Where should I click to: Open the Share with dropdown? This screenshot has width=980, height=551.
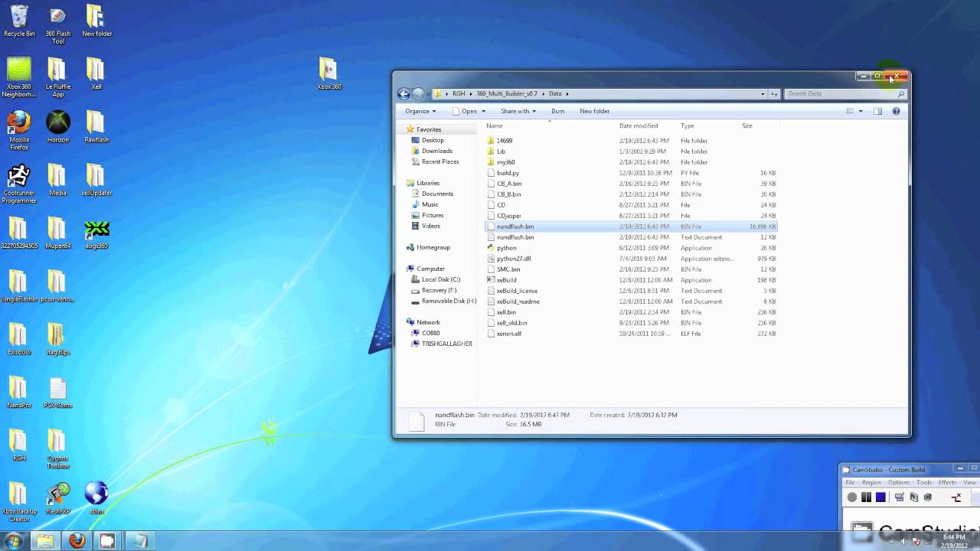pos(518,111)
